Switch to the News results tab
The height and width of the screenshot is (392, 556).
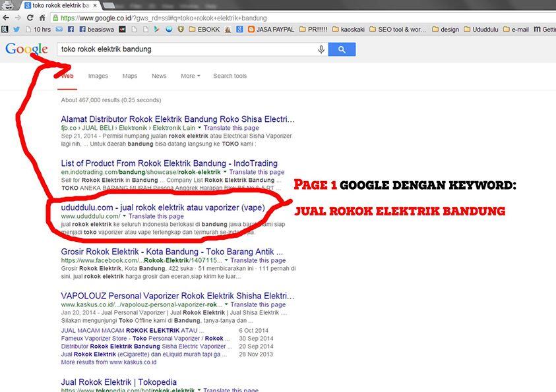[159, 76]
